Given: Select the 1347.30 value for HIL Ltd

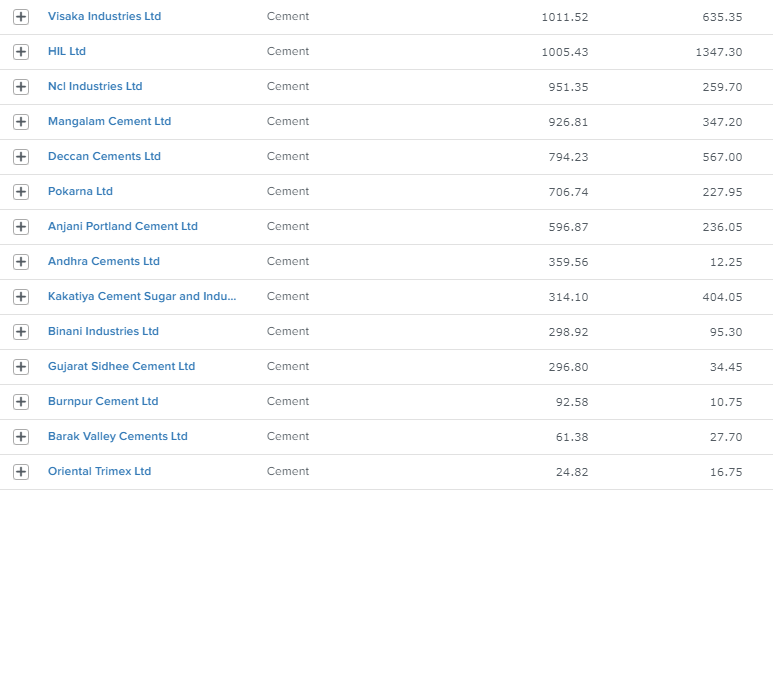Looking at the screenshot, I should click(x=719, y=52).
